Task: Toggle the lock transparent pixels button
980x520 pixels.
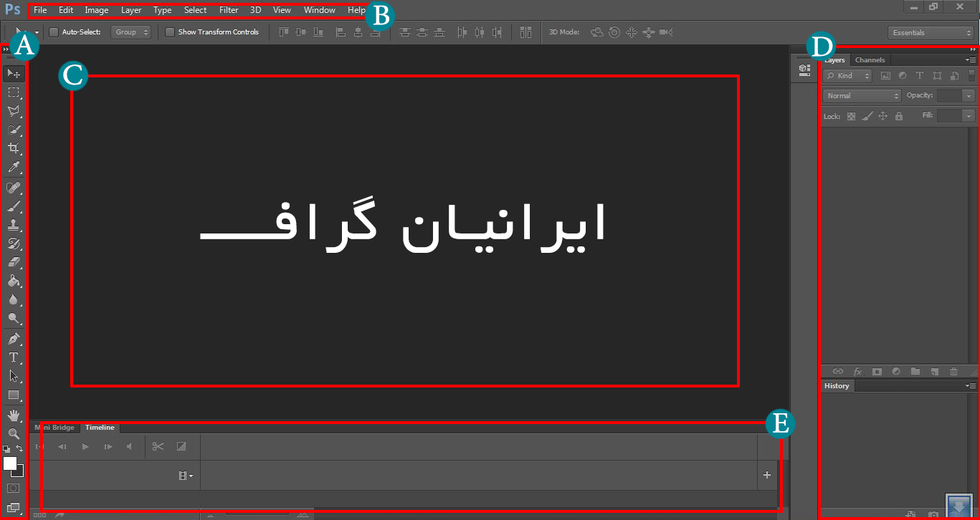Action: coord(851,116)
